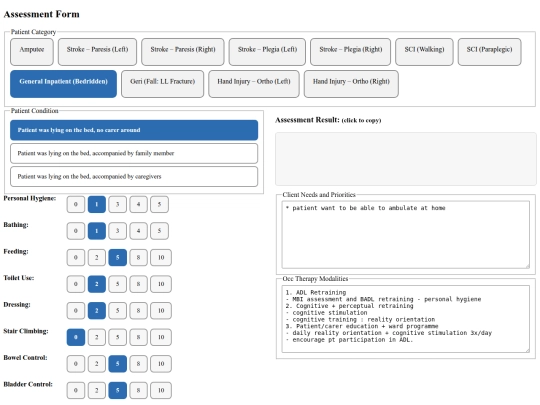
Task: Set Toilet Use score to 8
Action: [x=138, y=284]
